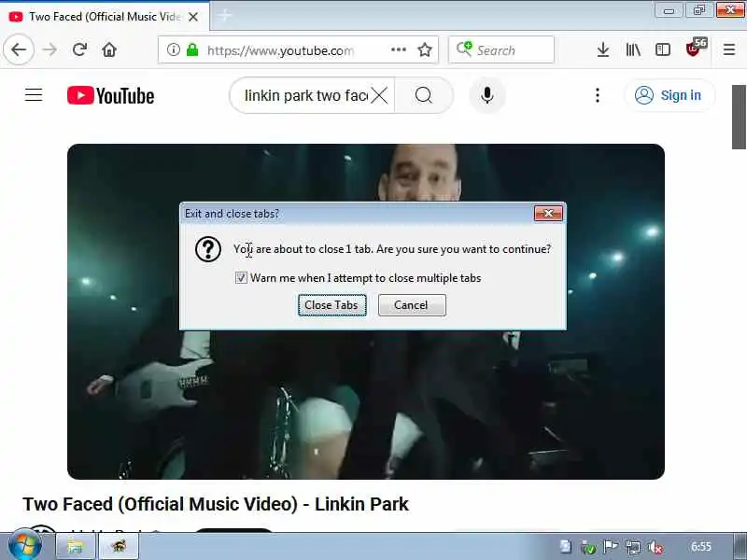Click the address bar URL
The height and width of the screenshot is (560, 747).
tap(281, 50)
